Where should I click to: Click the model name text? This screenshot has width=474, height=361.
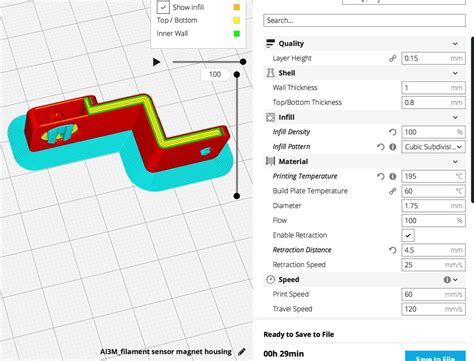[166, 352]
